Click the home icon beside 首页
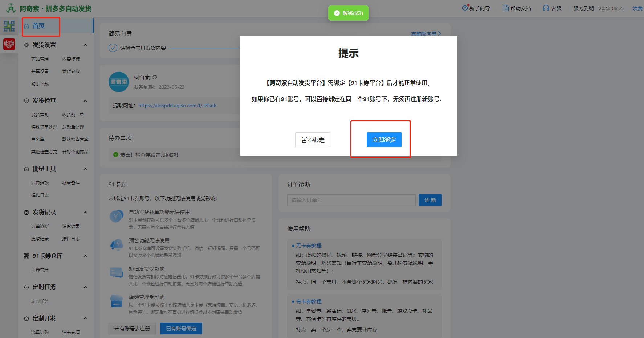This screenshot has width=644, height=338. [27, 26]
